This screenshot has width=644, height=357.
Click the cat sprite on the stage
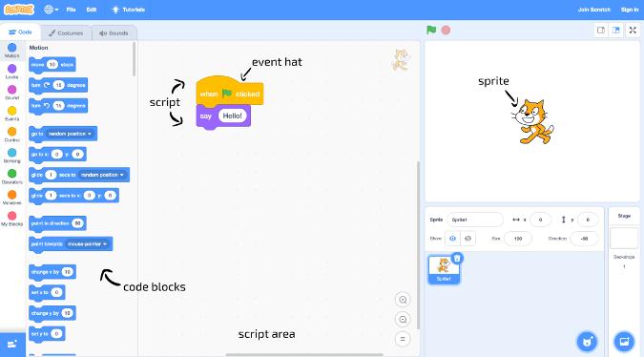533,122
